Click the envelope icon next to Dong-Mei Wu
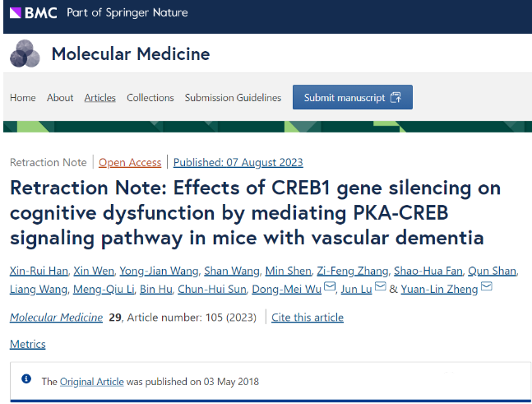The height and width of the screenshot is (404, 532). pyautogui.click(x=330, y=286)
